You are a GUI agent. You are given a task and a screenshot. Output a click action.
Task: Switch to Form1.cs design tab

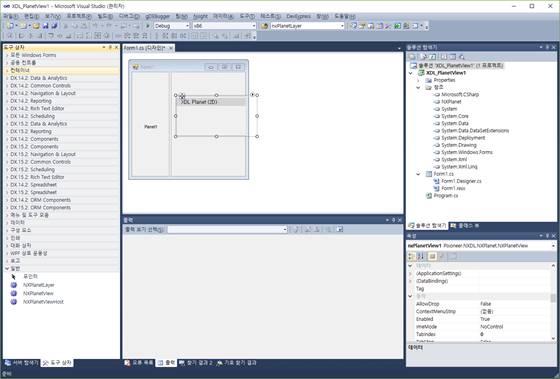click(x=144, y=48)
